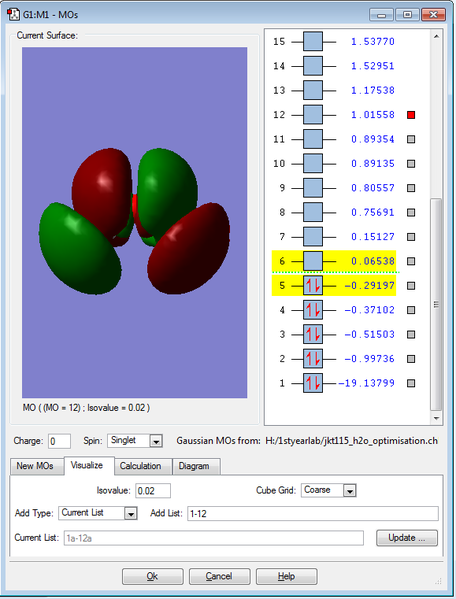Click the Gaussian app icon in title bar
This screenshot has height=599, width=456.
coord(13,15)
